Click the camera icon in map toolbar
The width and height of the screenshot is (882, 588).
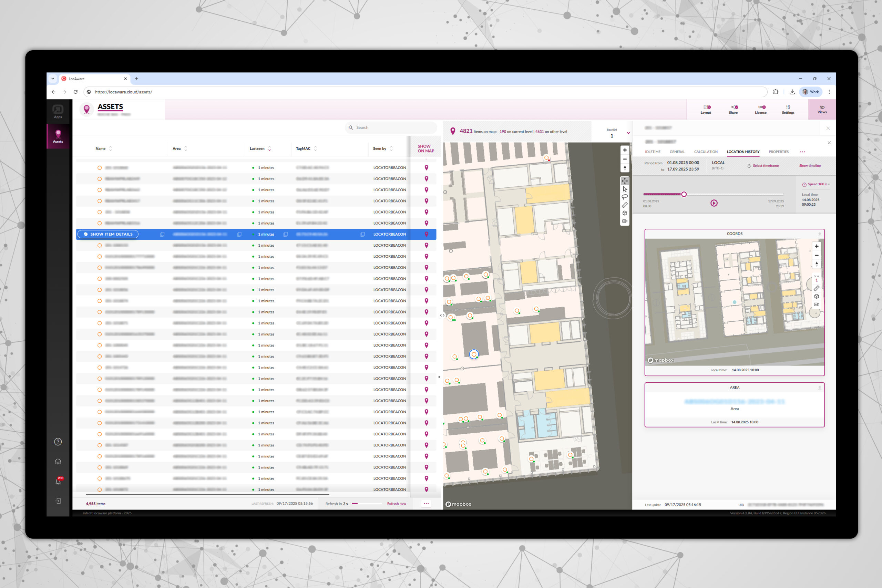(624, 221)
